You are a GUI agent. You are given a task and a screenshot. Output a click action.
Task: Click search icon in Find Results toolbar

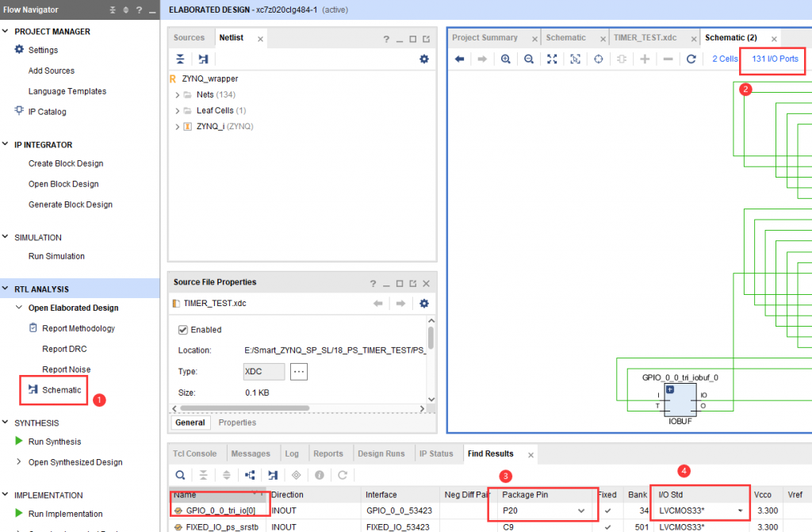click(181, 475)
